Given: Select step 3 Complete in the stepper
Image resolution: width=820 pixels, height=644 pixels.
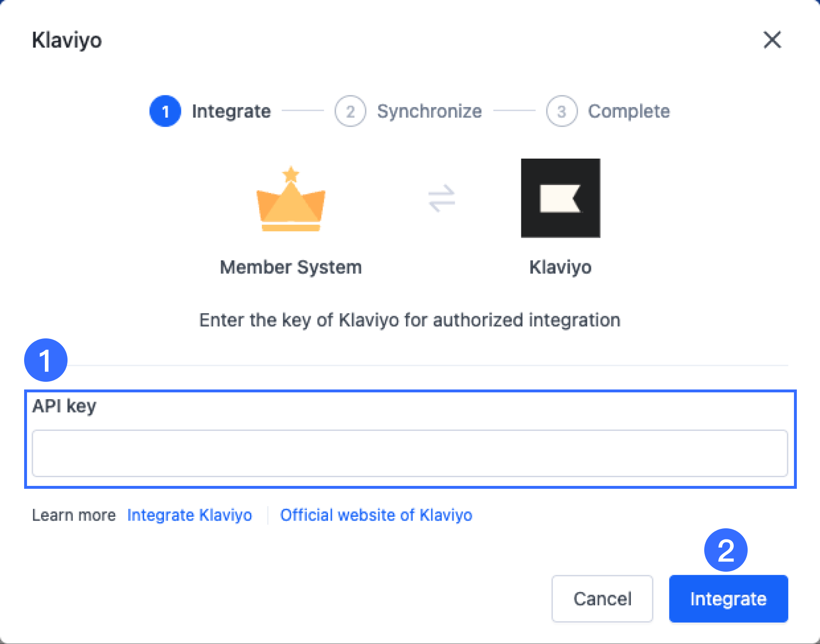Looking at the screenshot, I should point(608,111).
